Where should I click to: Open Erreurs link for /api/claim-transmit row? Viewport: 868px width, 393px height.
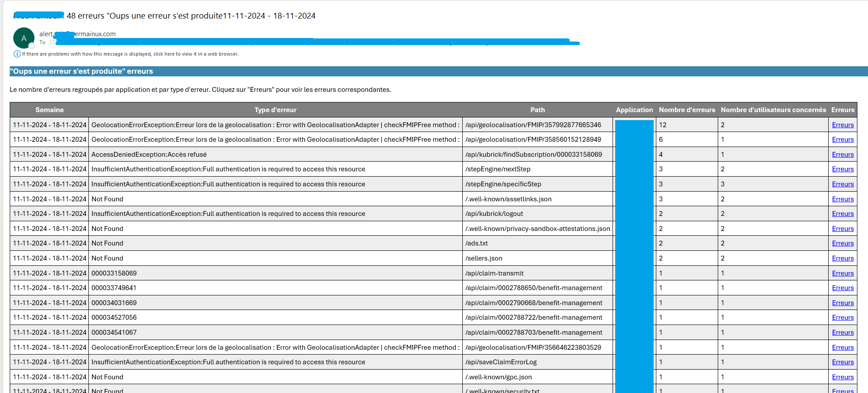click(x=842, y=273)
